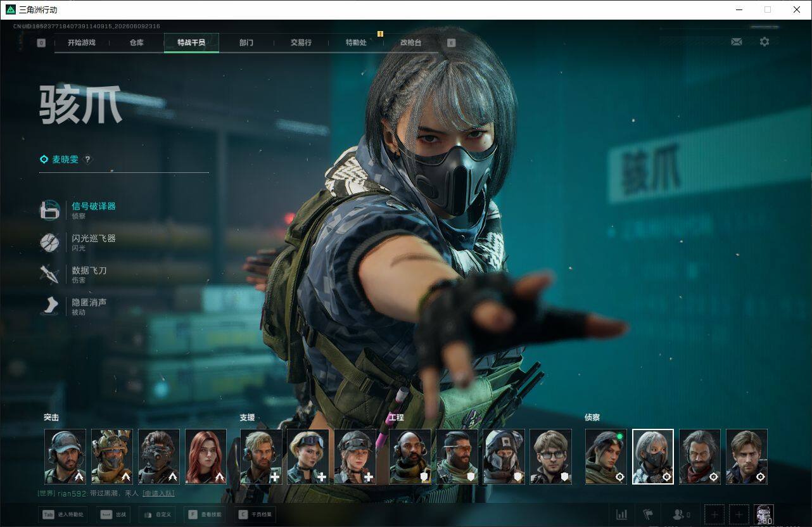This screenshot has width=812, height=527.
Task: Choose the selected grey-haired masked 侦察 operator
Action: coord(653,457)
